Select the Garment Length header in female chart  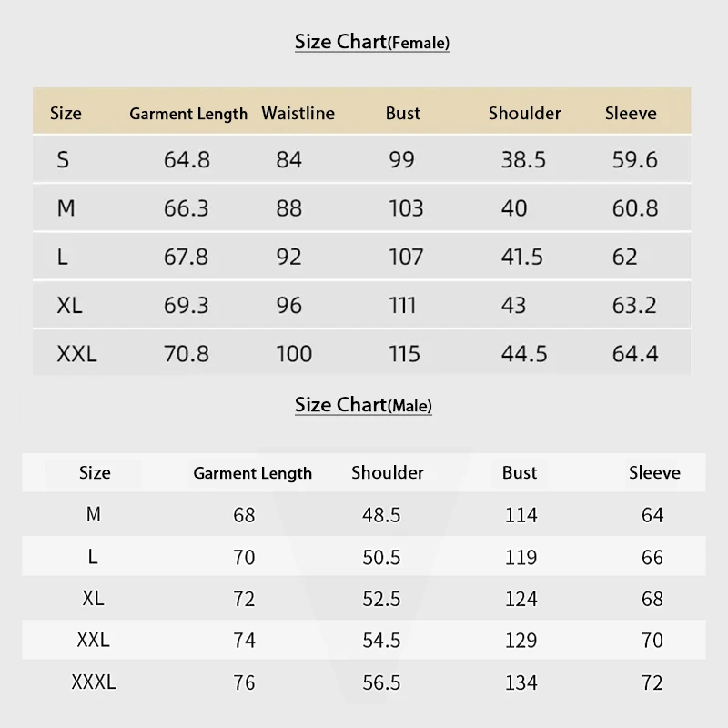(188, 114)
